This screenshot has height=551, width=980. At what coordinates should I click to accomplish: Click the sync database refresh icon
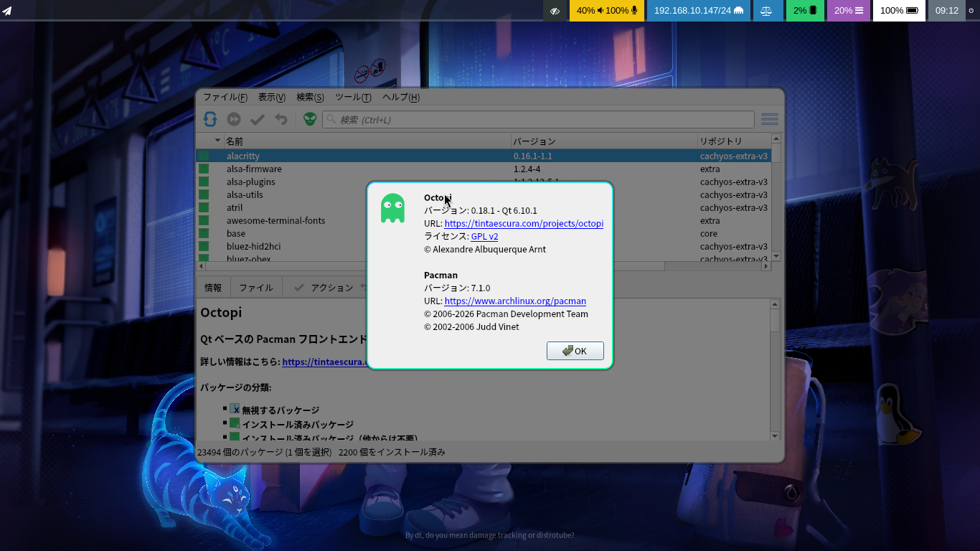pyautogui.click(x=209, y=119)
